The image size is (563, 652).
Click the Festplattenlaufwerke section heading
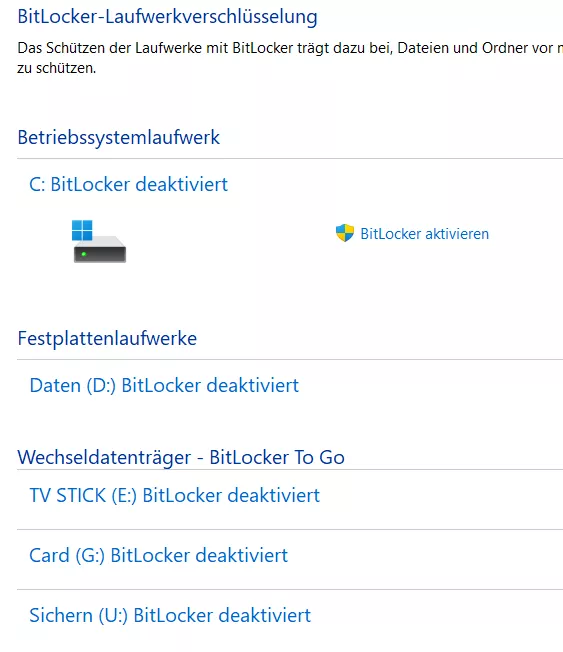[107, 338]
